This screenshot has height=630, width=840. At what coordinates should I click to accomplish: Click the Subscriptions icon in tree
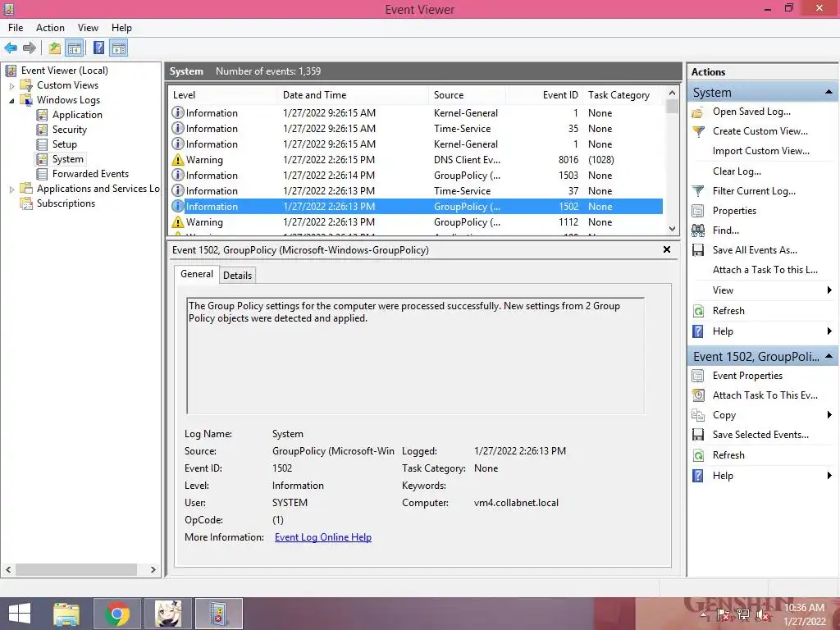tap(26, 203)
